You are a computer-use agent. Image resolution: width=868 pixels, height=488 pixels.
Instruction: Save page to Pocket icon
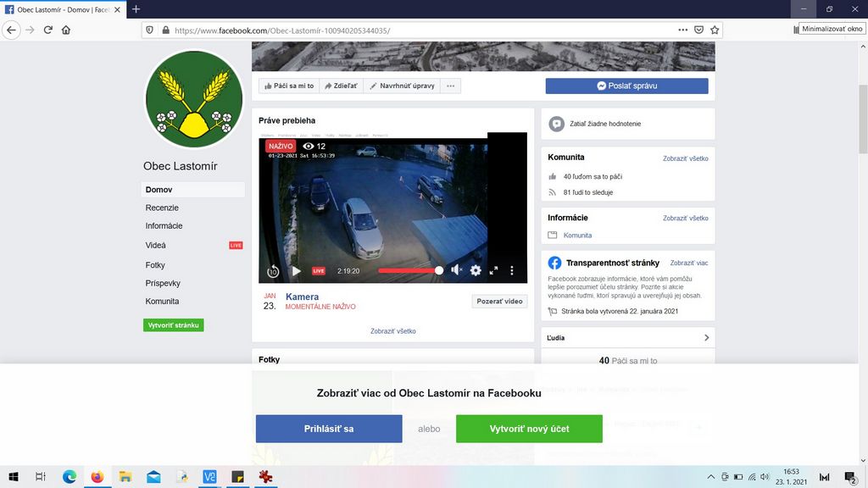coord(698,30)
